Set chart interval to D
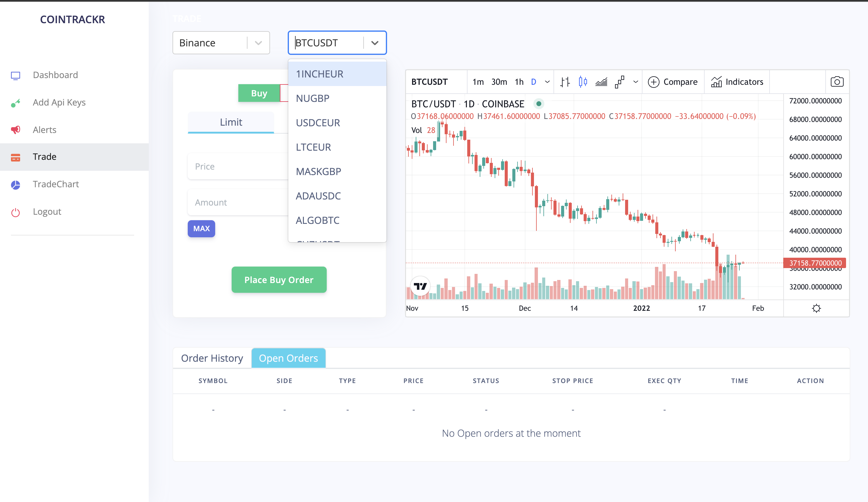The image size is (868, 502). [x=534, y=82]
